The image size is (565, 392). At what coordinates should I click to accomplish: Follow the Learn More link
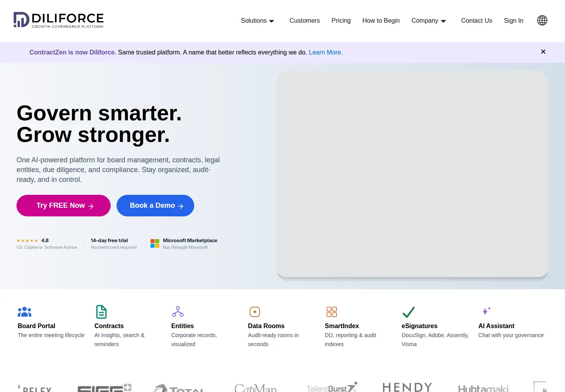coord(326,52)
